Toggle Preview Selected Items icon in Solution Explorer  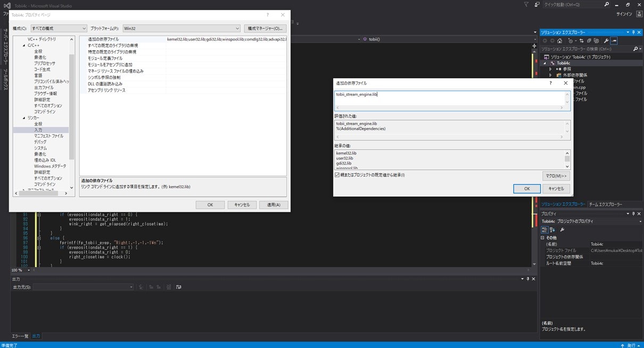[x=614, y=40]
